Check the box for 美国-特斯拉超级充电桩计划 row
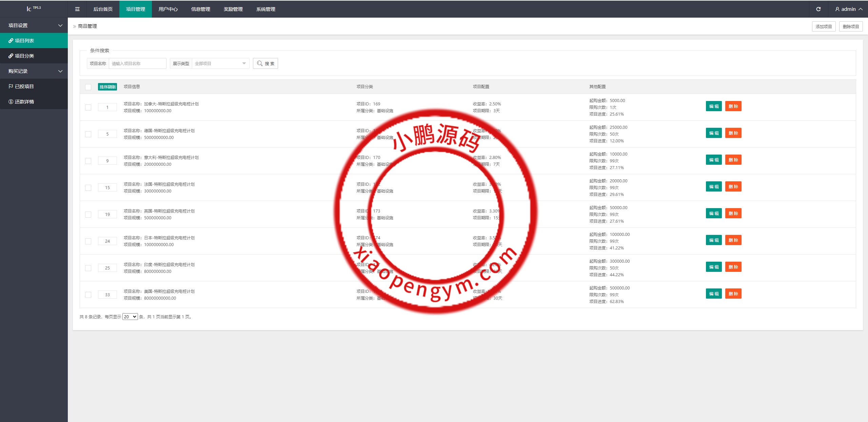 point(88,295)
